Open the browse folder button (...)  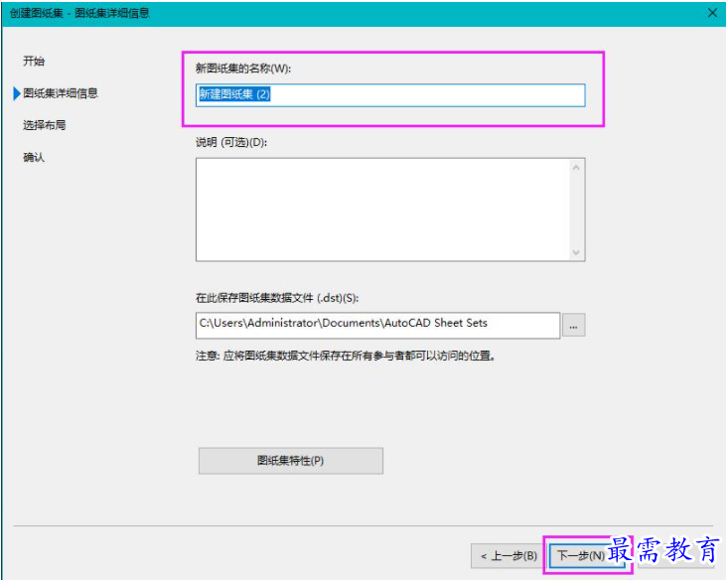[573, 325]
